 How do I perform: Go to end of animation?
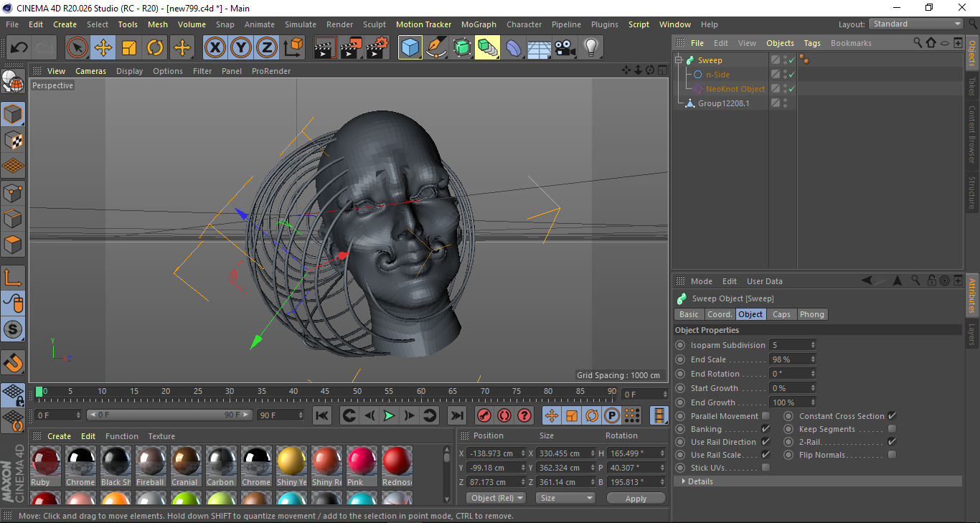(x=456, y=415)
